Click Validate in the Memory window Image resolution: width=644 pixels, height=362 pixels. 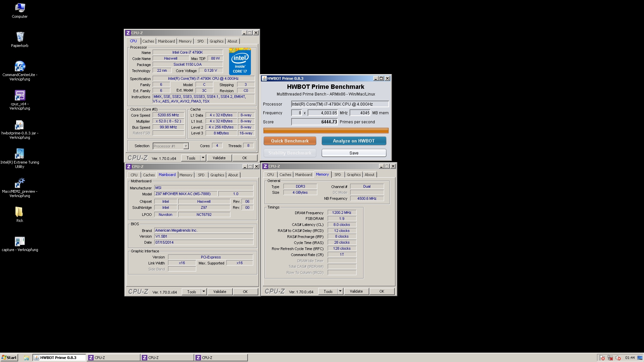pos(356,291)
